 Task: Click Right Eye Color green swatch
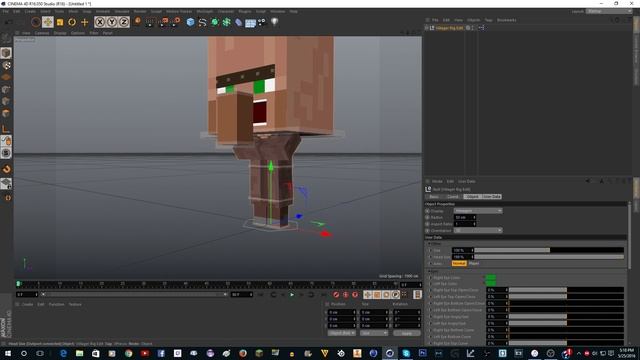491,278
